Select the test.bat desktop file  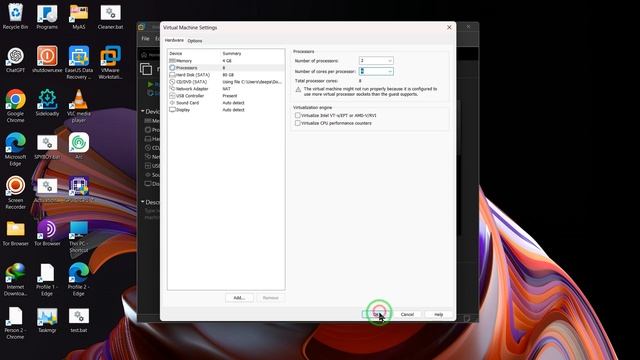[x=79, y=320]
